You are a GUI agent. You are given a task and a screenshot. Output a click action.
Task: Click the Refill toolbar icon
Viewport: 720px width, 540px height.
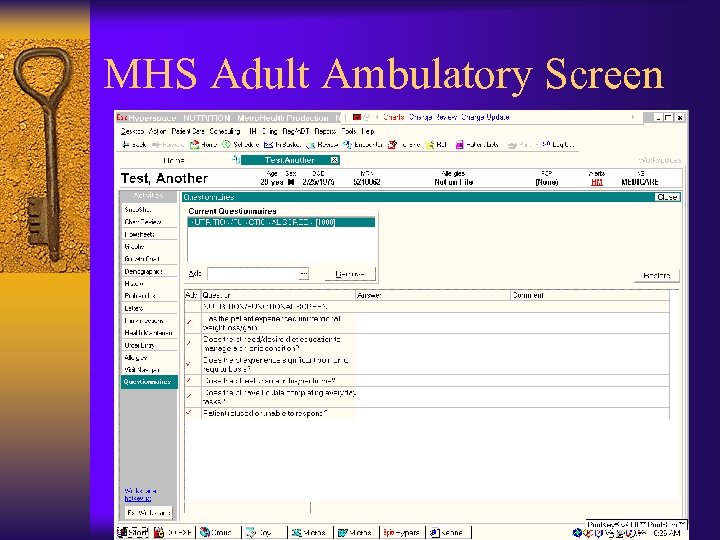point(430,145)
